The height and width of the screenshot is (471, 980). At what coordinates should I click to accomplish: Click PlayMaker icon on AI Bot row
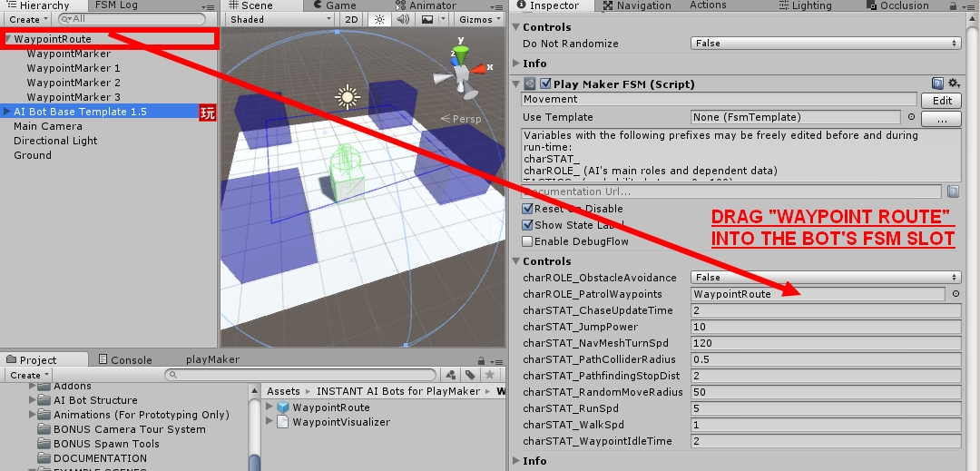click(x=208, y=113)
